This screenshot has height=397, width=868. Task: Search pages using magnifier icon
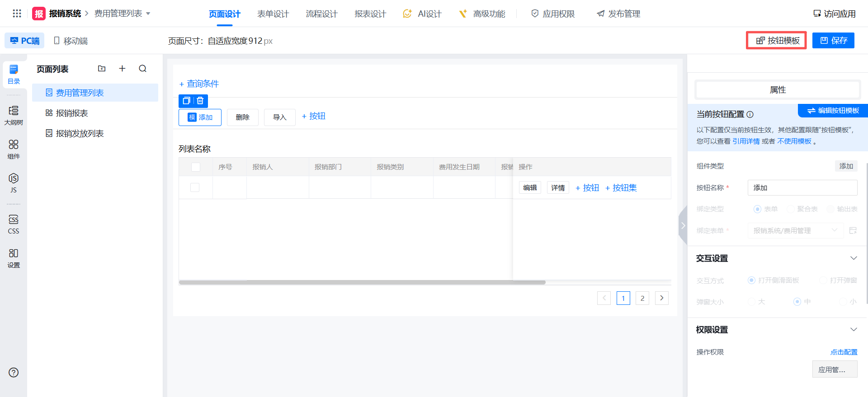pos(143,69)
